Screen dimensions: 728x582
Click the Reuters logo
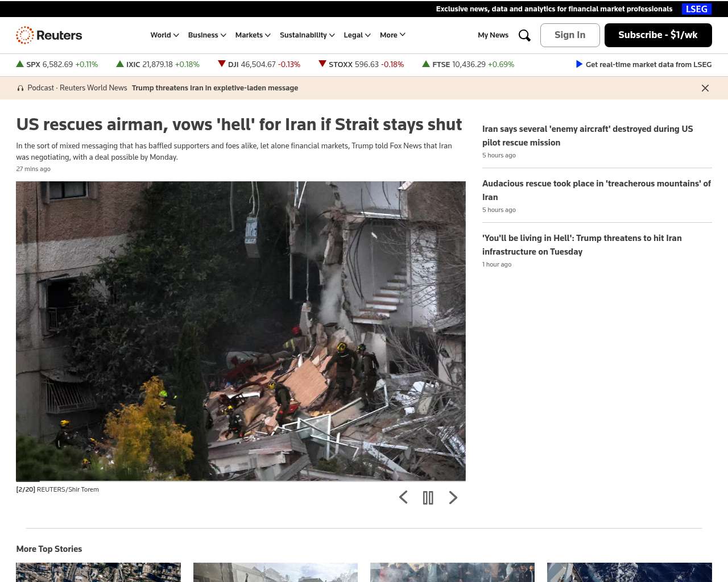pos(49,35)
